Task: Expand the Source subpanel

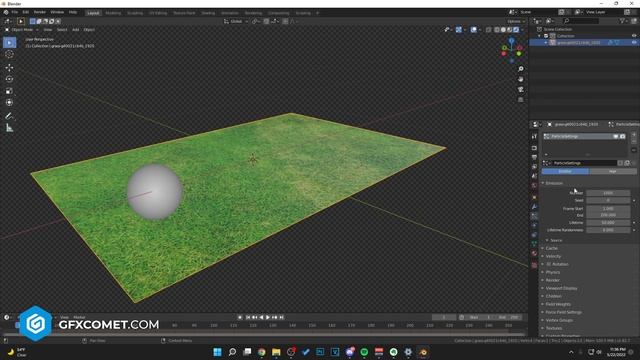Action: 556,240
